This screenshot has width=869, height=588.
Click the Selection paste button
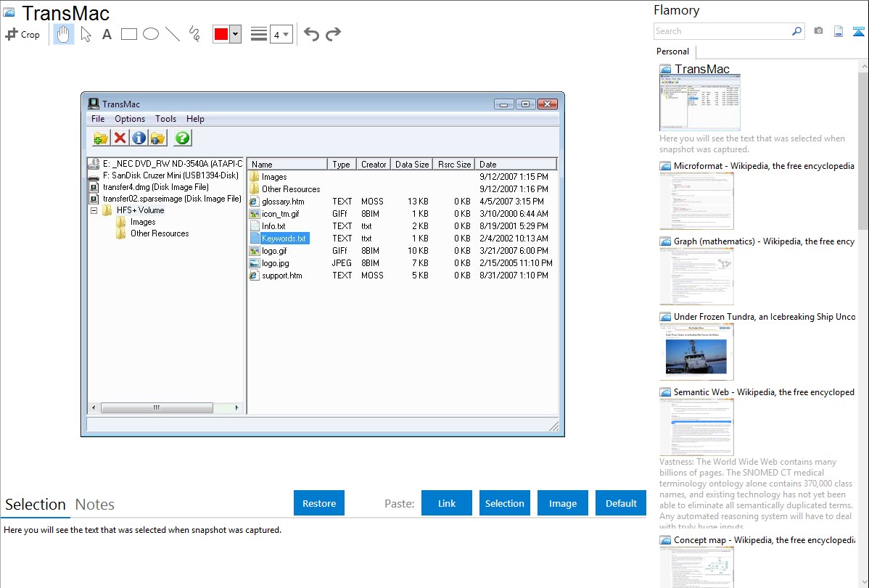(x=505, y=503)
